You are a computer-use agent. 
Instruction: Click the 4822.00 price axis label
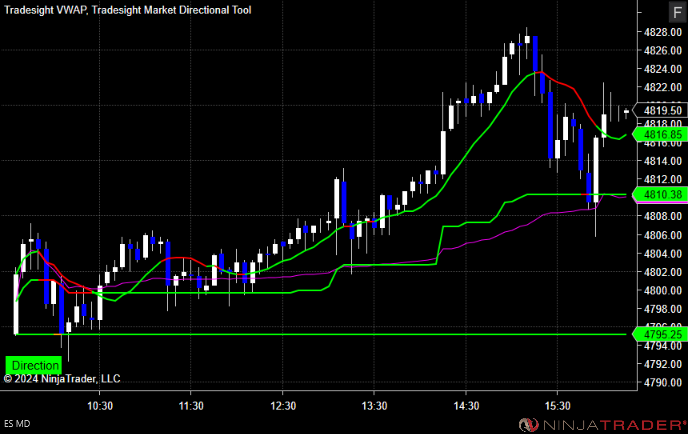point(663,87)
